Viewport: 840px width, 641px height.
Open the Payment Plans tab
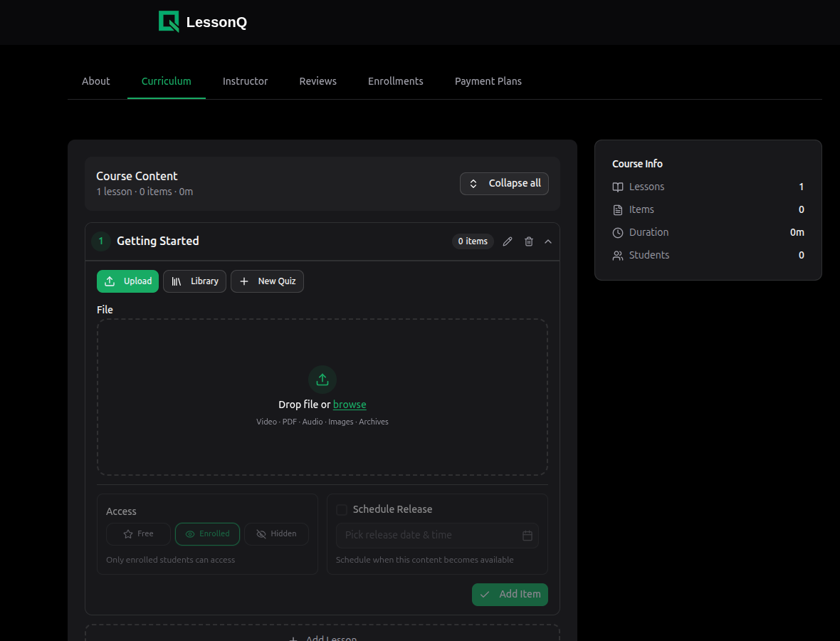pos(488,81)
